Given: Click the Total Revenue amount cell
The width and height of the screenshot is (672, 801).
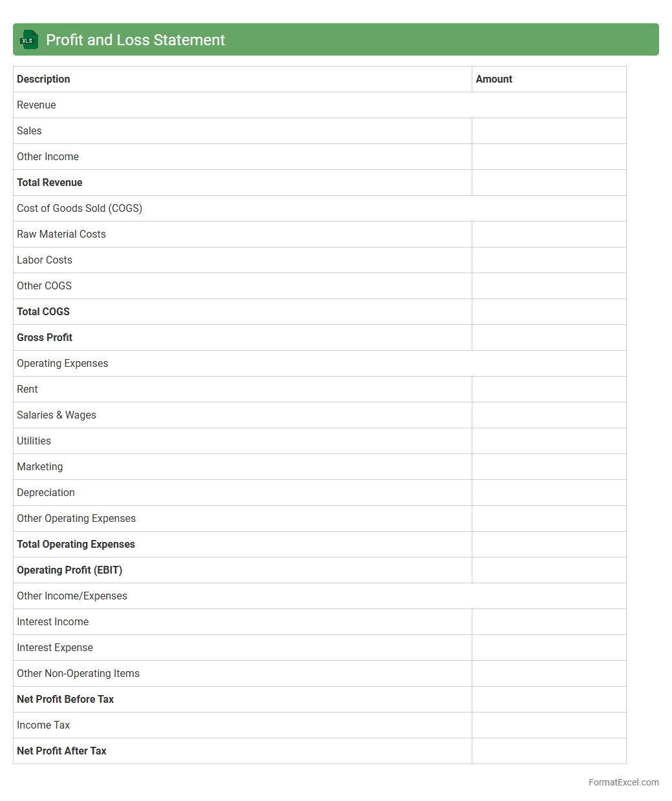Looking at the screenshot, I should (549, 182).
